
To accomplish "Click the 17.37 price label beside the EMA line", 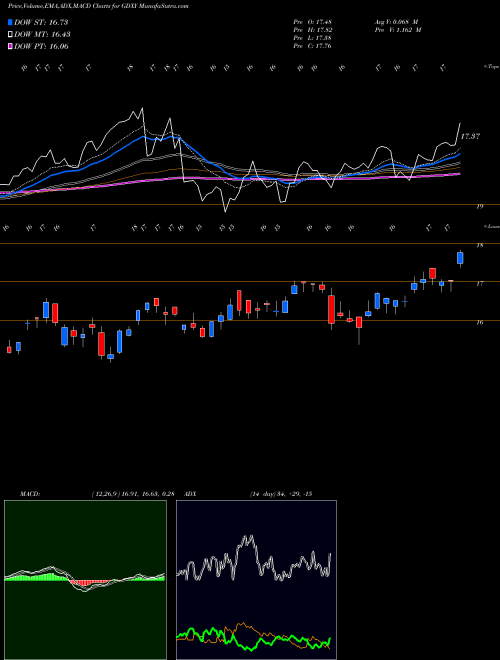I will click(x=470, y=136).
